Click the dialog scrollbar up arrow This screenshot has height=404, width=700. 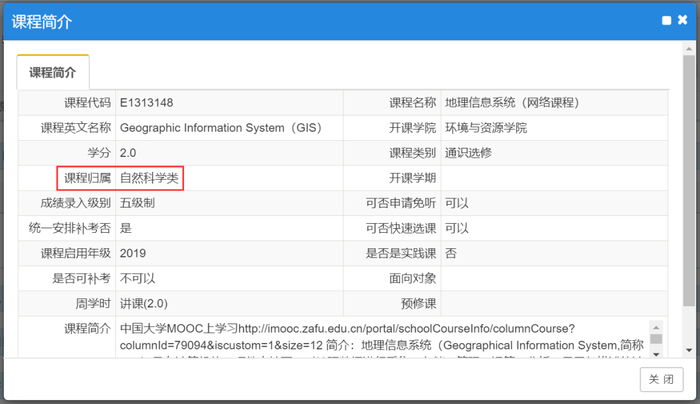tap(691, 47)
